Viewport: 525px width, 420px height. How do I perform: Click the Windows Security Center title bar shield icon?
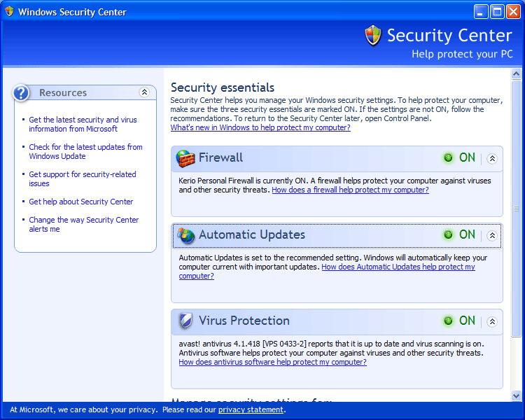9,11
